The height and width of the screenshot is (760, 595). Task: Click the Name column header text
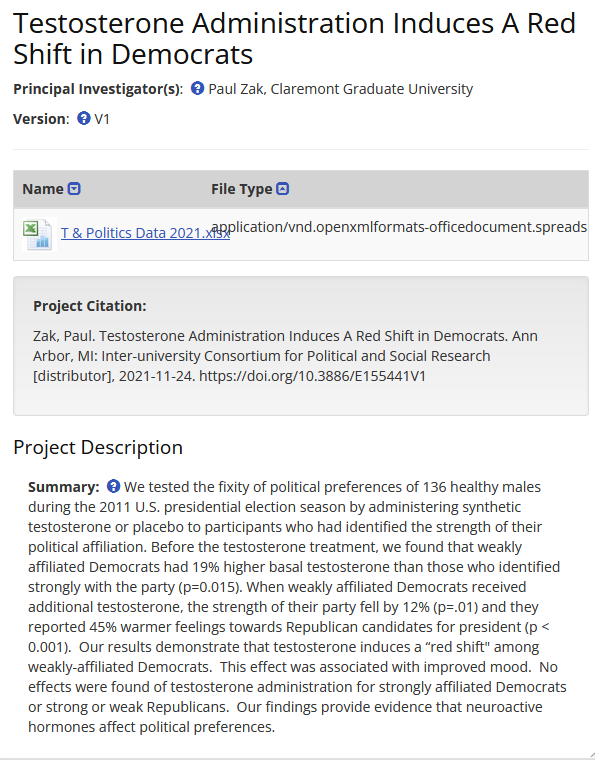pos(43,189)
